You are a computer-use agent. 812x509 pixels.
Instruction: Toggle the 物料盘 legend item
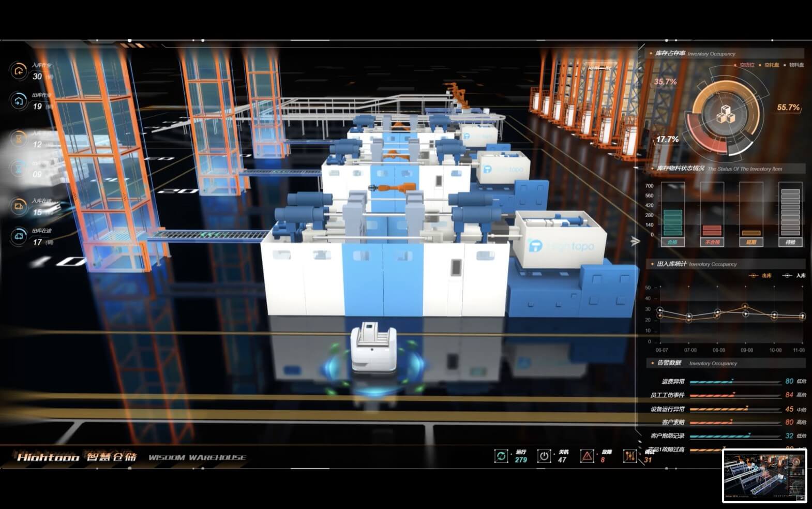(x=794, y=65)
